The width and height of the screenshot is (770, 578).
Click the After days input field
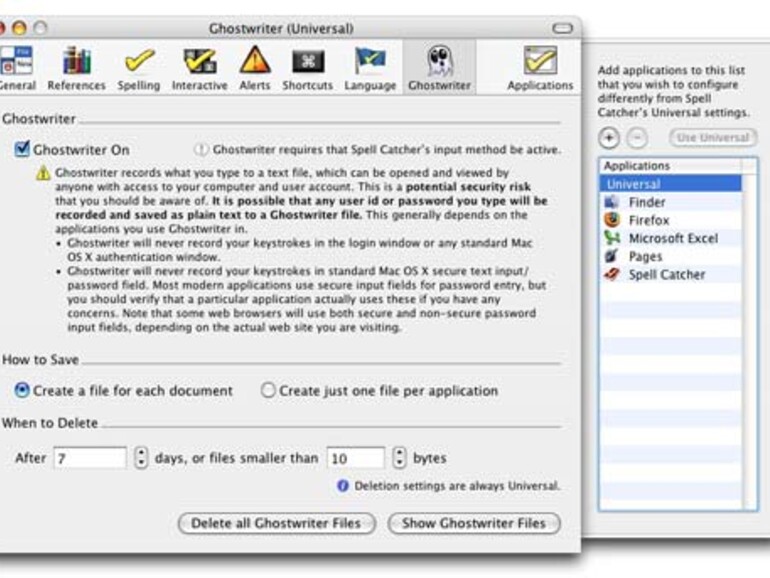90,458
